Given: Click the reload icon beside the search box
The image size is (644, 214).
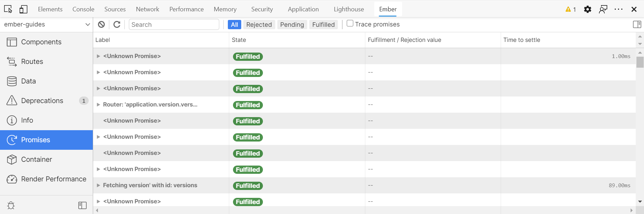Looking at the screenshot, I should (x=117, y=24).
